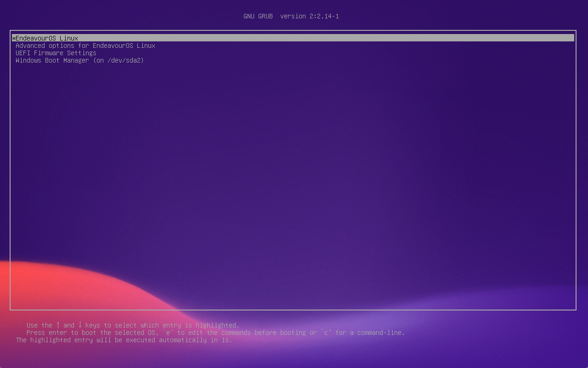Image resolution: width=588 pixels, height=368 pixels.
Task: Select the highlighted EndeavourOS Linux boot entry
Action: 47,38
